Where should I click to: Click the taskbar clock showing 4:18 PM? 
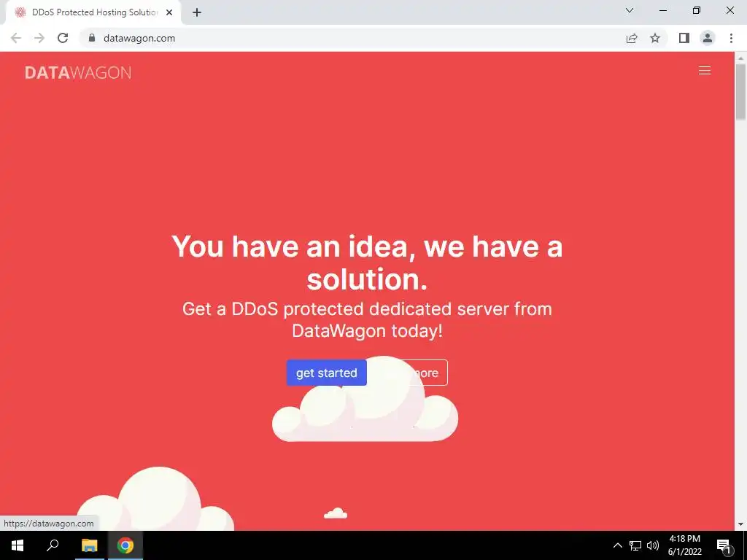pos(684,545)
